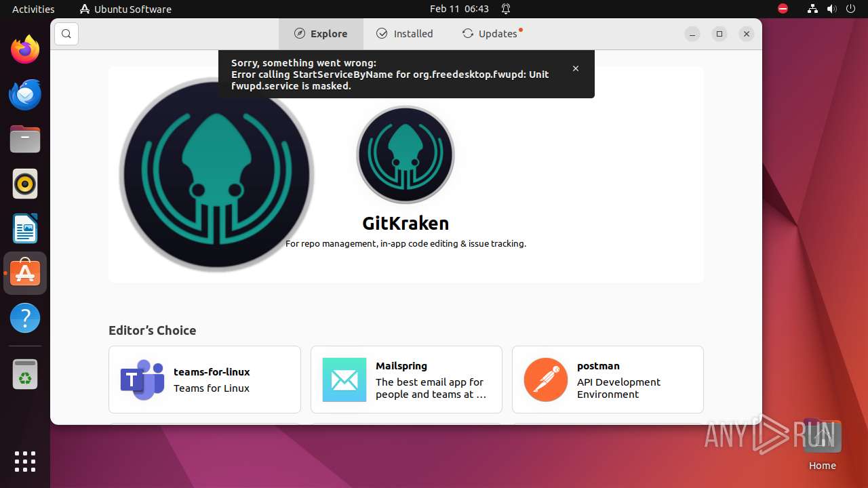Minimize the Ubuntu Software window
Screen dimensions: 868x488
click(692, 34)
